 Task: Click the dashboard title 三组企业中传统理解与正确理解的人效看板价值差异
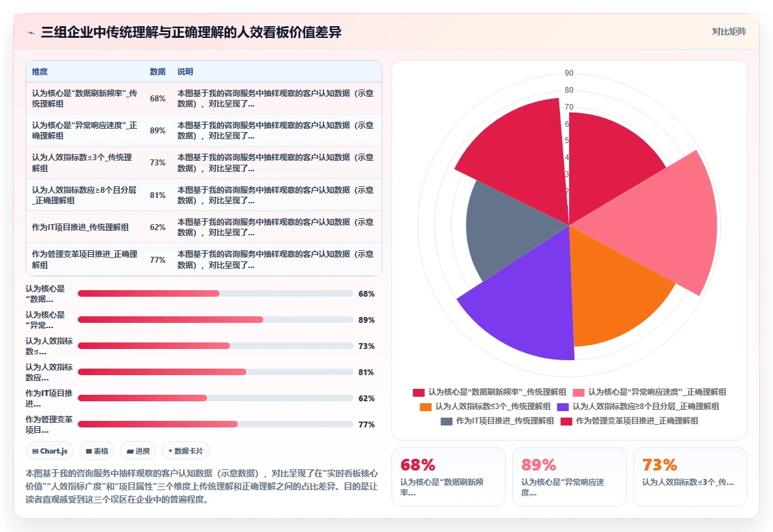191,33
